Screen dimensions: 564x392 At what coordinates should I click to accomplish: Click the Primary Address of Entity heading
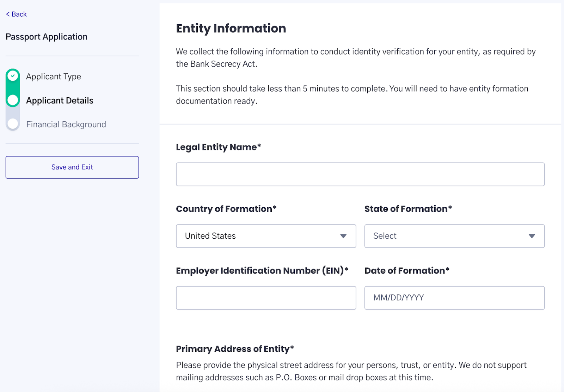[235, 349]
